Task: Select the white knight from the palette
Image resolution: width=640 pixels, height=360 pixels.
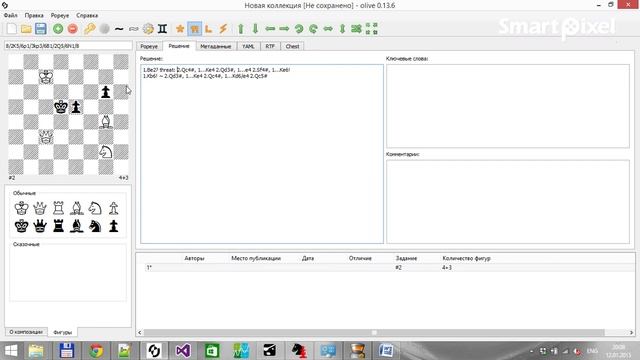Action: point(95,208)
